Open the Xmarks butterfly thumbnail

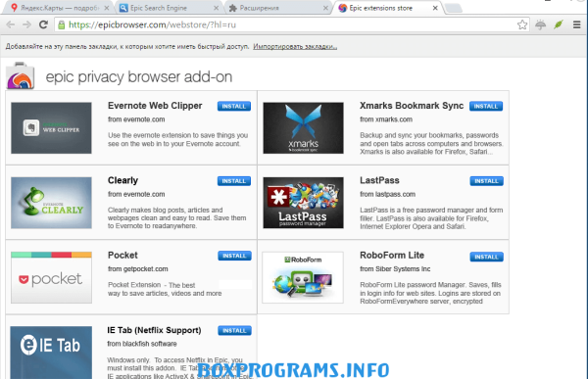tap(303, 128)
